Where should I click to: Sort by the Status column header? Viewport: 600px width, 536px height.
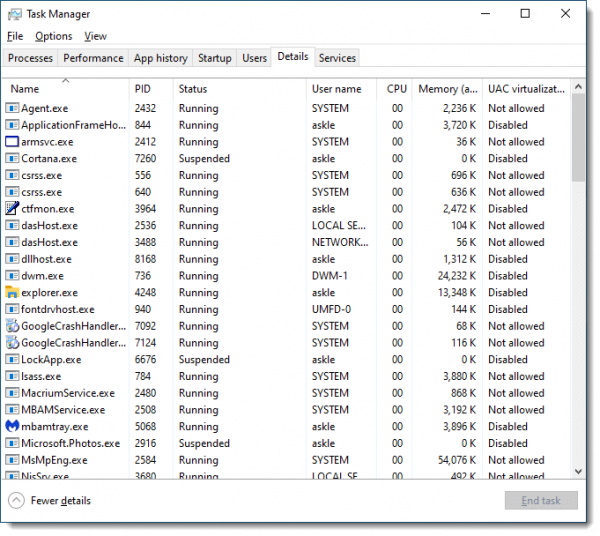coord(240,89)
